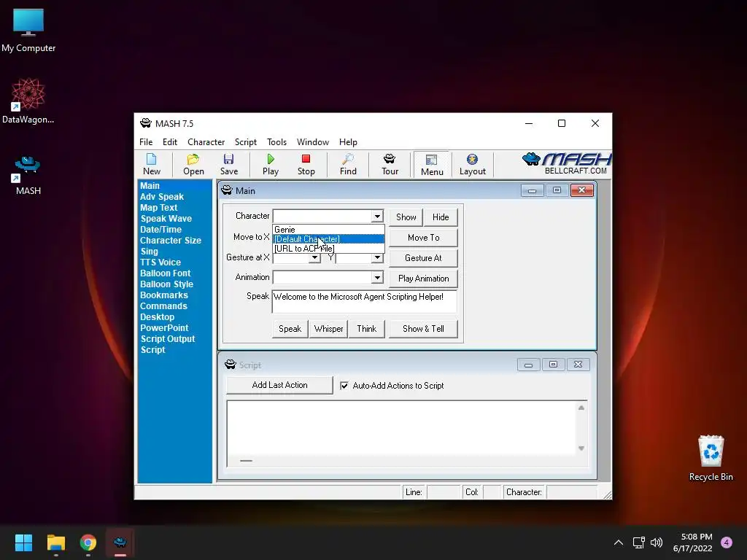This screenshot has height=560, width=747.
Task: Start playback with the green Play icon
Action: [x=271, y=165]
